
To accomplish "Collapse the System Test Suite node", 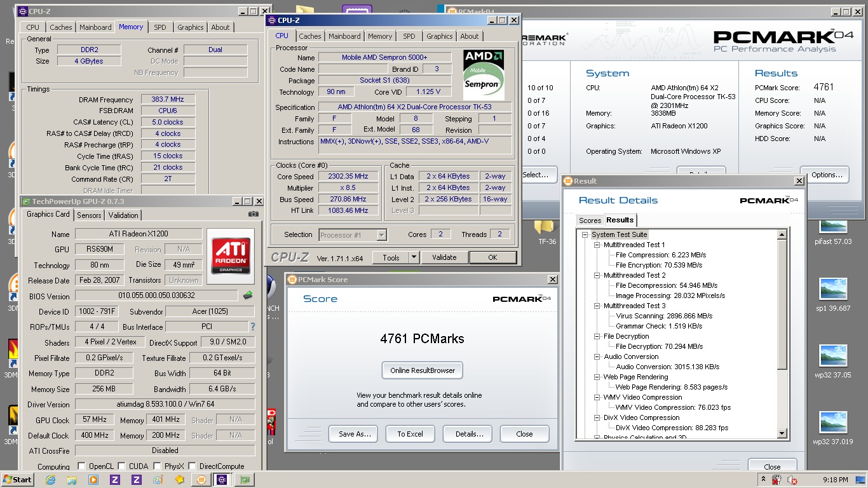I will (x=587, y=234).
